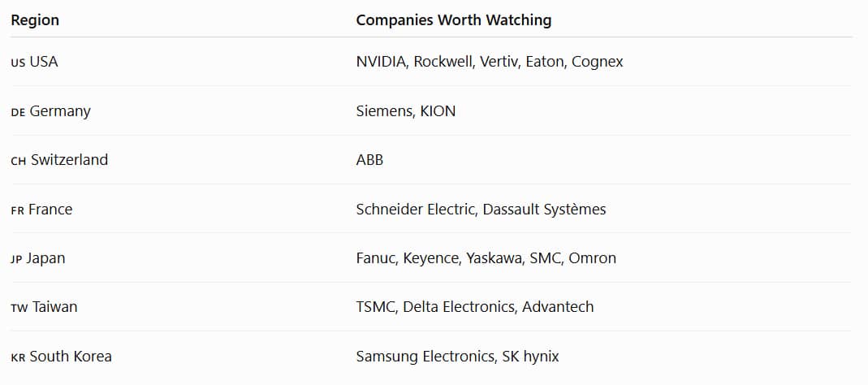Click the TW flag code beside Taiwan

pos(19,309)
